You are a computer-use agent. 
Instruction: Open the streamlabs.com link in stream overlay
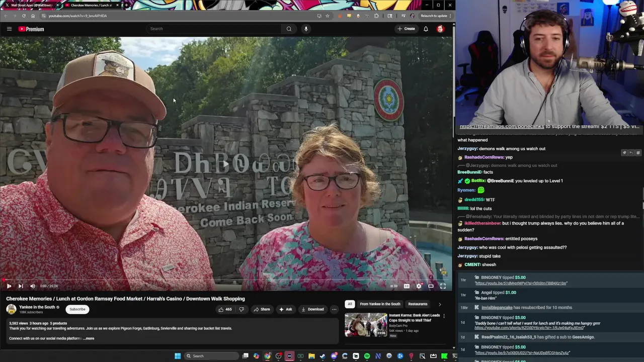point(502,127)
